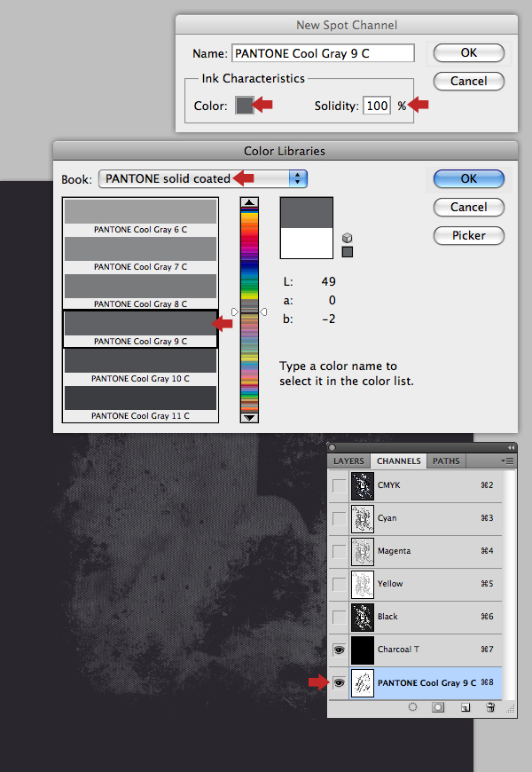Click Cancel in New Spot Channel dialog
The height and width of the screenshot is (772, 532).
pos(469,82)
